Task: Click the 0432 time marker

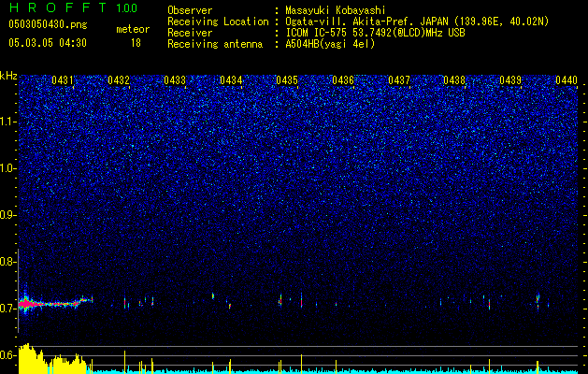Action: [x=119, y=80]
